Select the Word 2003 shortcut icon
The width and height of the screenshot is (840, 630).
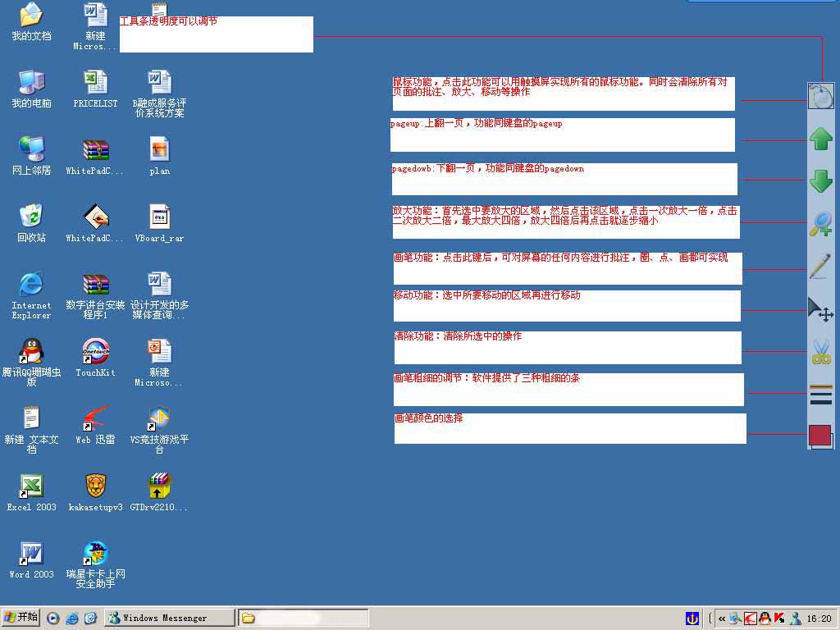(x=31, y=554)
